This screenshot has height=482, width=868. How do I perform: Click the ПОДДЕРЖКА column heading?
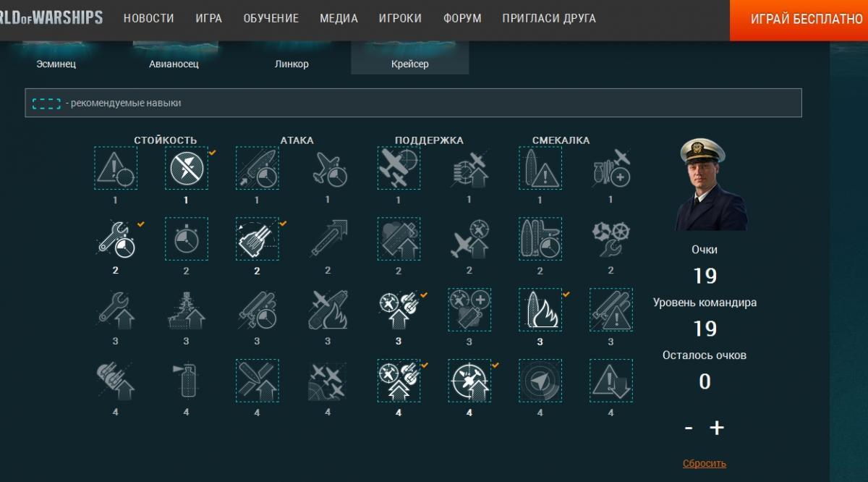(430, 140)
